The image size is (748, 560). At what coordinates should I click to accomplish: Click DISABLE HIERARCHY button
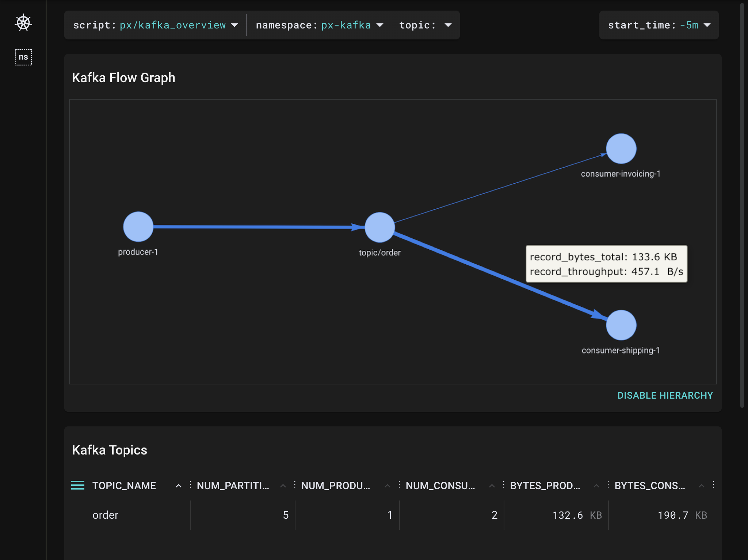(665, 395)
